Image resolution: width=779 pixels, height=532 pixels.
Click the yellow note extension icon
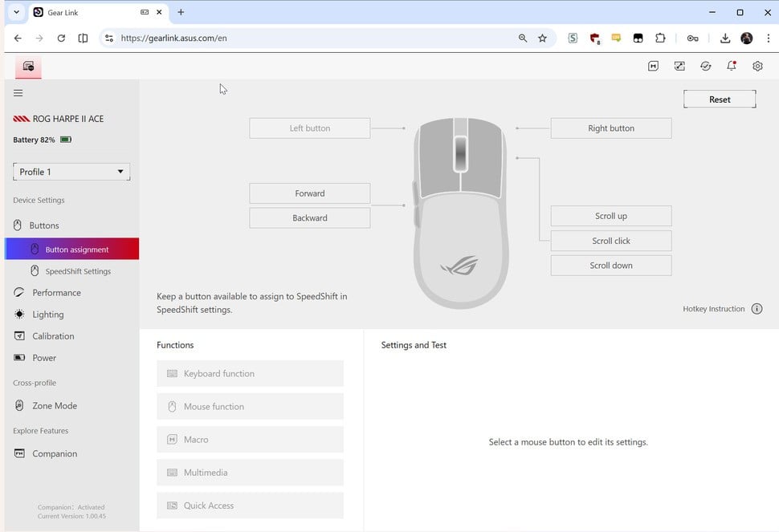[x=616, y=39]
